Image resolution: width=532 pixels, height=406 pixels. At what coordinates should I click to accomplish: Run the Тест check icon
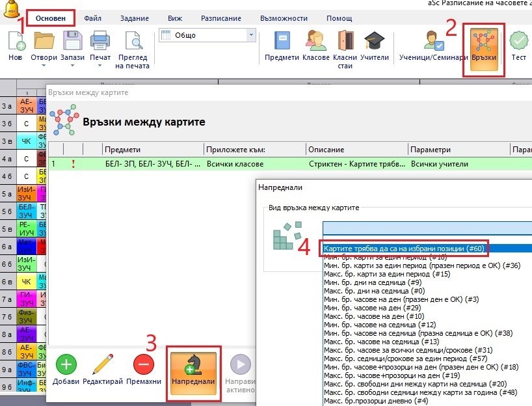click(x=519, y=41)
